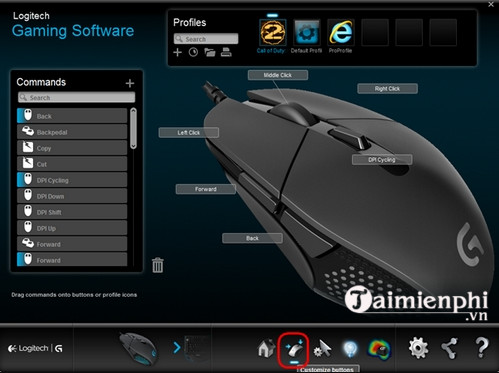The width and height of the screenshot is (499, 373).
Task: Close the Logitech Gaming Software window
Action: pos(491,4)
